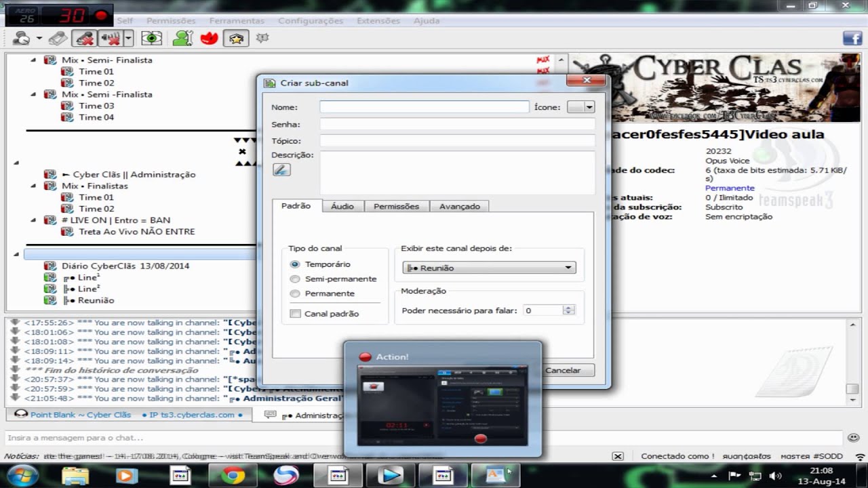868x488 pixels.
Task: Open the Facebook icon in toolbar
Action: [x=852, y=38]
